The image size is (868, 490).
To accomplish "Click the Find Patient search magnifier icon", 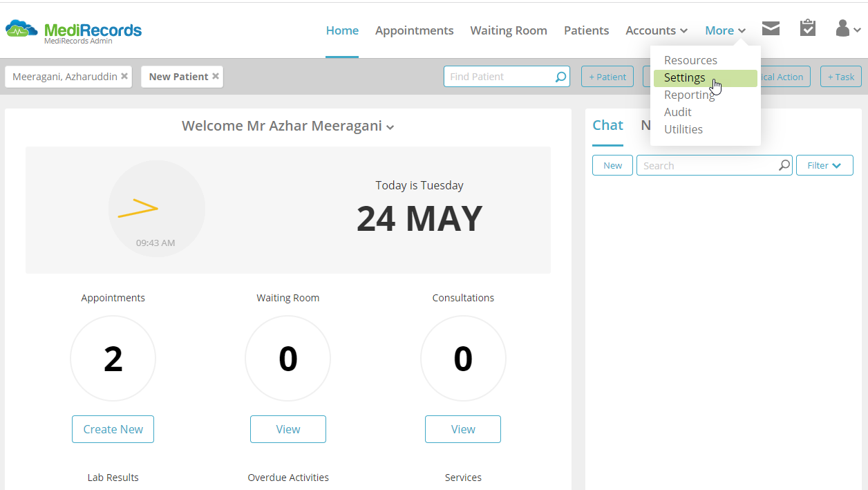I will pyautogui.click(x=561, y=77).
